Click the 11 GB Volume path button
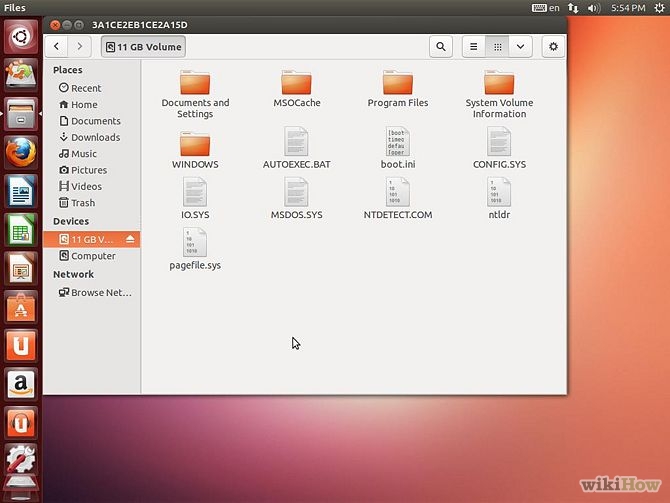Viewport: 670px width, 503px height. (x=143, y=47)
